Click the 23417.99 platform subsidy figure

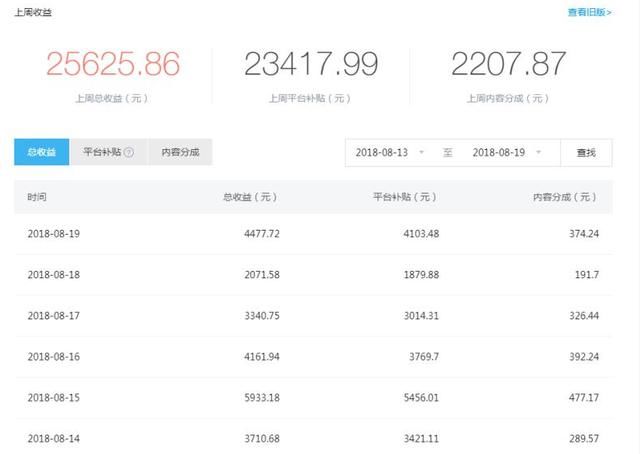pyautogui.click(x=311, y=64)
